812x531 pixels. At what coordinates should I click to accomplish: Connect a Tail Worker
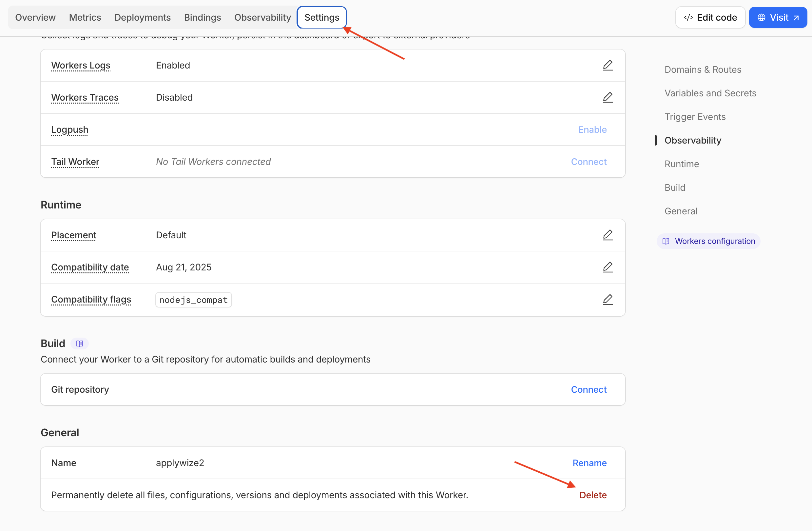(x=589, y=161)
